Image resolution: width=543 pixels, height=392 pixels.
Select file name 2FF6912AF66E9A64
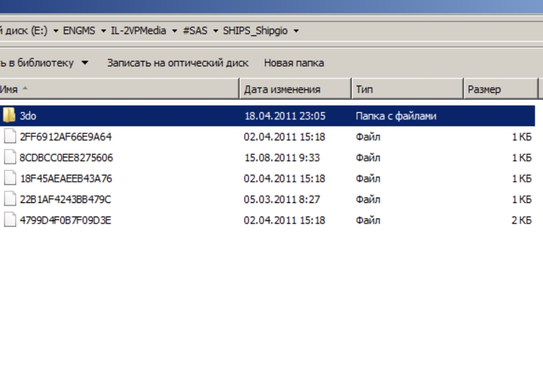click(x=66, y=137)
